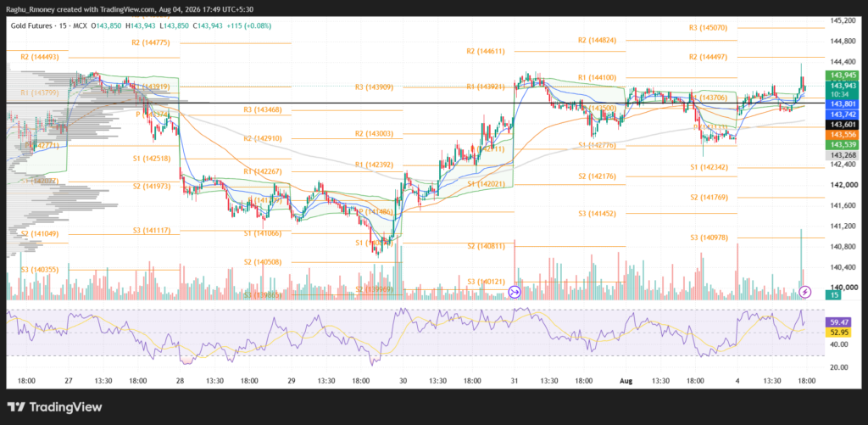
Task: Click the Raghu_Rmoney attribution header text
Action: point(131,8)
